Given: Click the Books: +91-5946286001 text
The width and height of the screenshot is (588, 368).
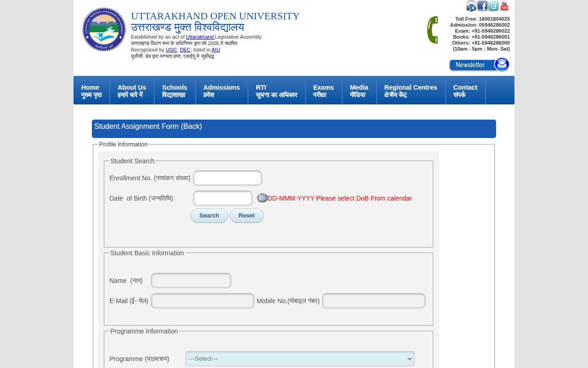Looking at the screenshot, I should [x=481, y=37].
